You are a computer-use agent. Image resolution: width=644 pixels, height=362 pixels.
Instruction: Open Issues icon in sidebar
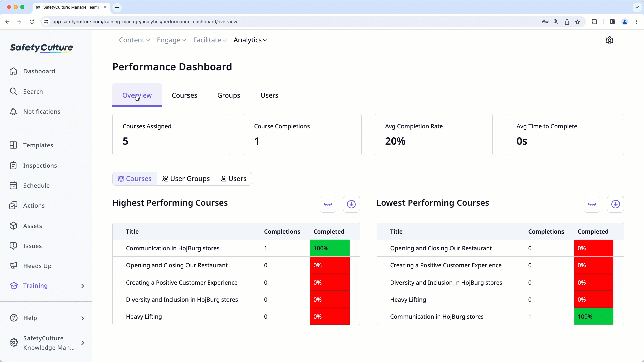(13, 246)
